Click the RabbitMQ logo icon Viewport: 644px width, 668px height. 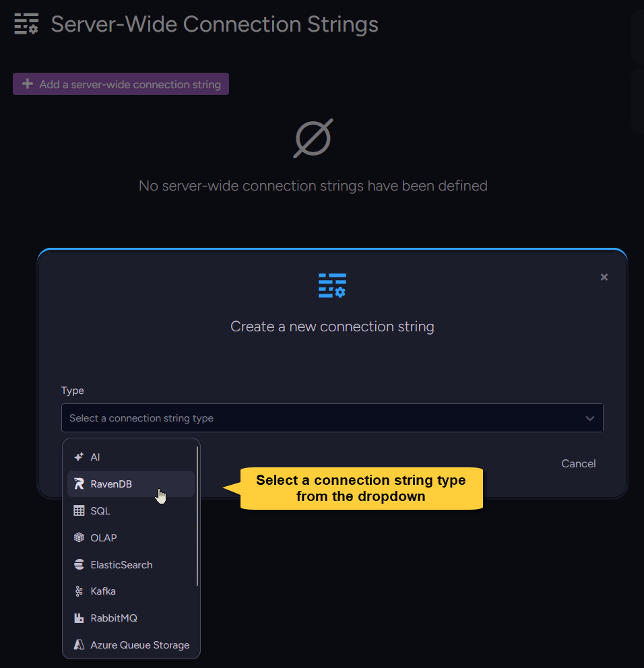79,618
